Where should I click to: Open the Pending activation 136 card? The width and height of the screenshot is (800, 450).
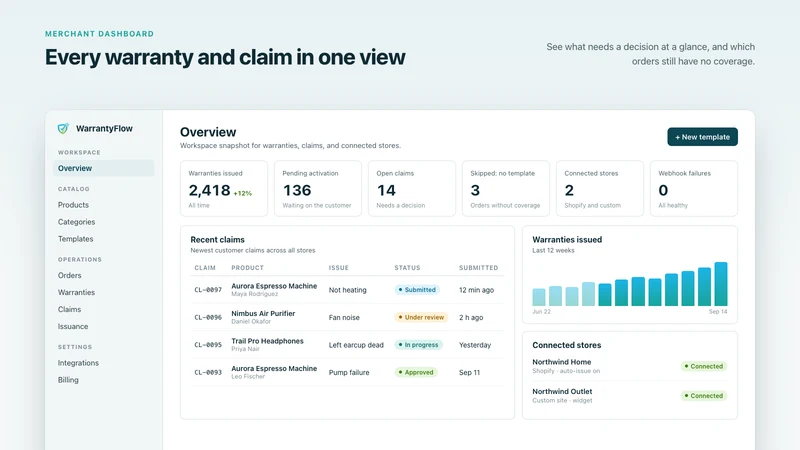point(318,189)
